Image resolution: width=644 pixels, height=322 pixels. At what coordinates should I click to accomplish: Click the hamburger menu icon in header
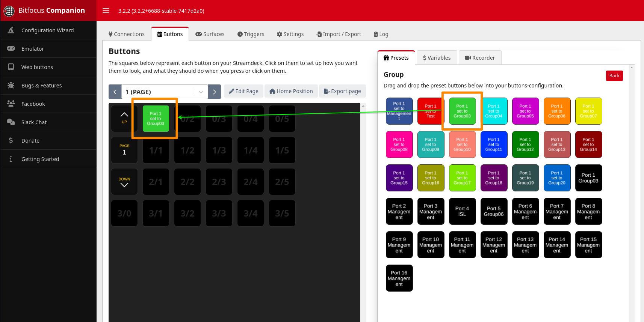106,11
